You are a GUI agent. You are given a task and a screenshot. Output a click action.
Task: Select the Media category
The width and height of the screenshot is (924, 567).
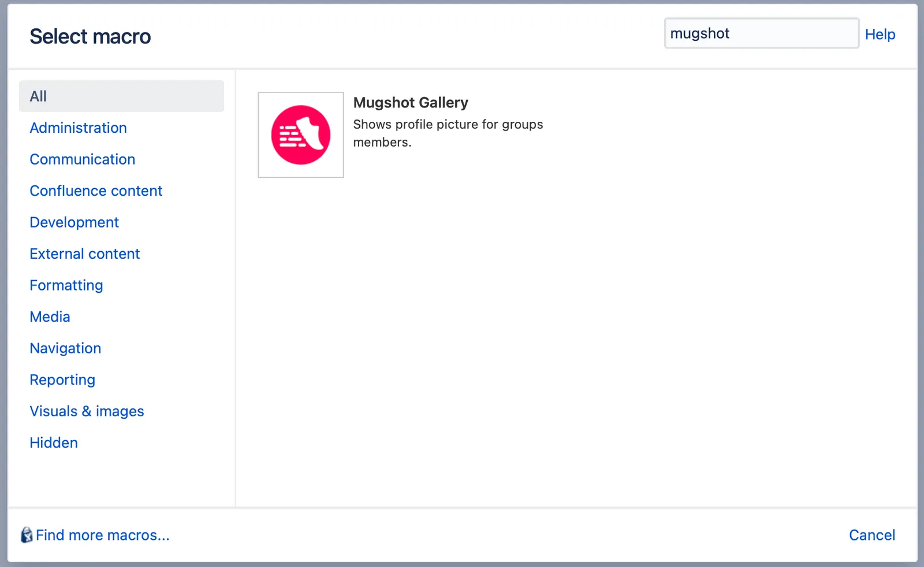tap(50, 316)
